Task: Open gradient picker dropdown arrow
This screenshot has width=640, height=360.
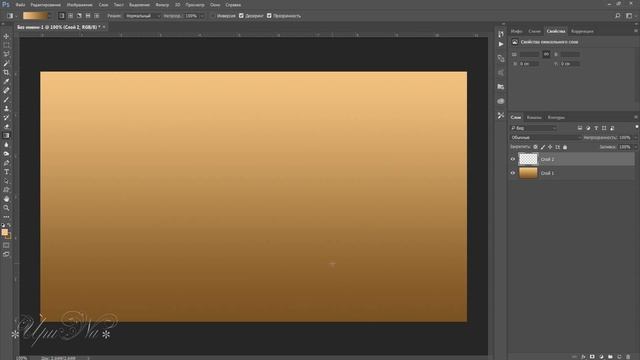Action: pyautogui.click(x=50, y=16)
